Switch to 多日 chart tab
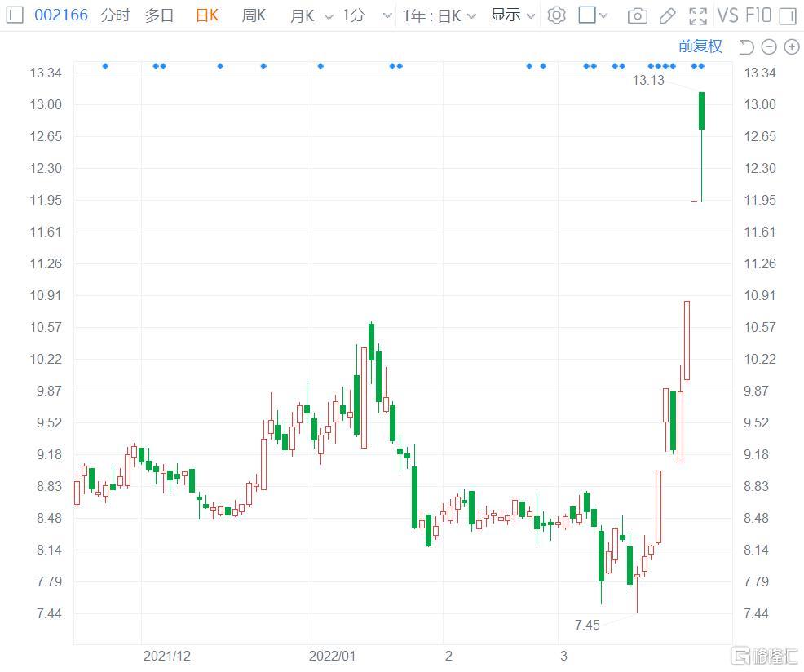 click(x=159, y=15)
